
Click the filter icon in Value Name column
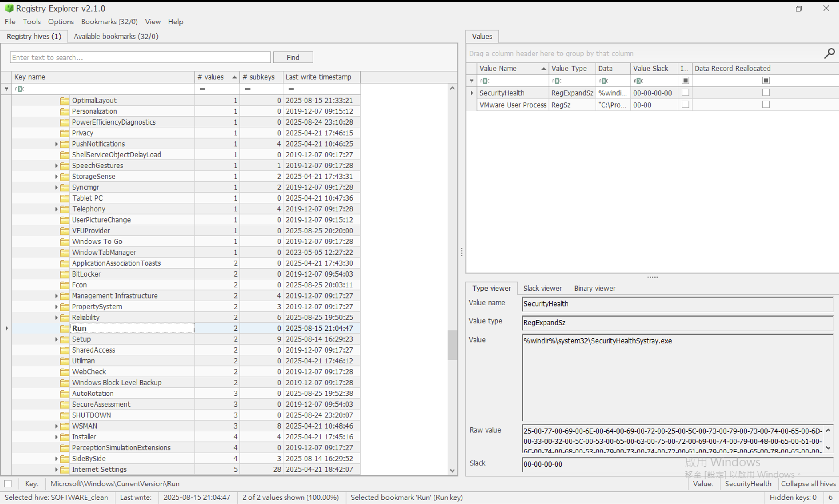pyautogui.click(x=485, y=81)
